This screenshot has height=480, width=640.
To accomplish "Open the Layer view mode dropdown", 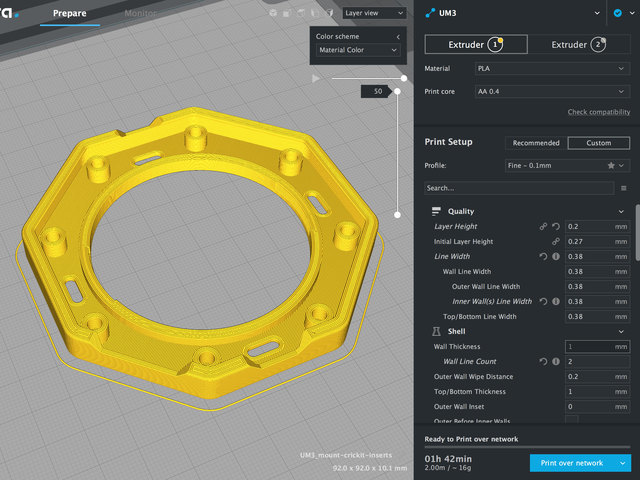I will coord(372,13).
